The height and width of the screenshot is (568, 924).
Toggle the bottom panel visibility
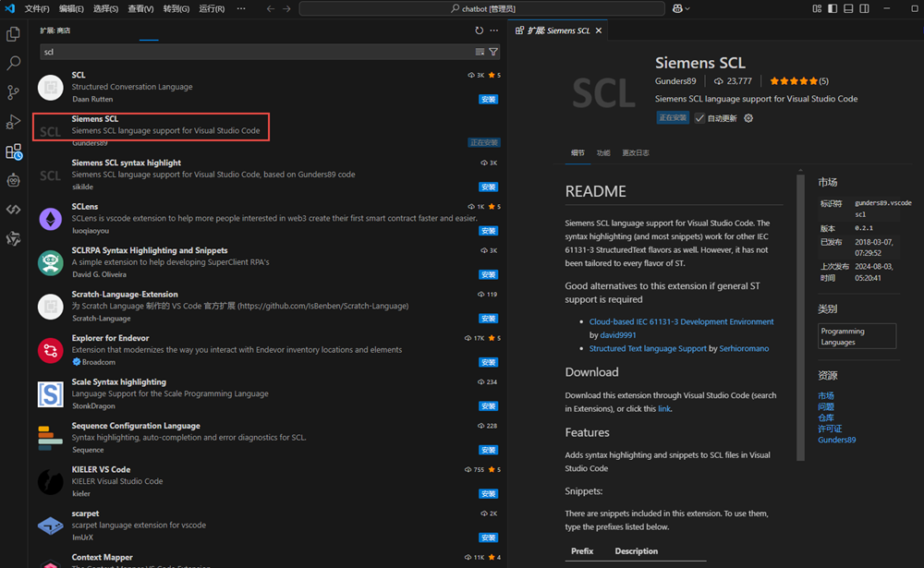(x=848, y=9)
